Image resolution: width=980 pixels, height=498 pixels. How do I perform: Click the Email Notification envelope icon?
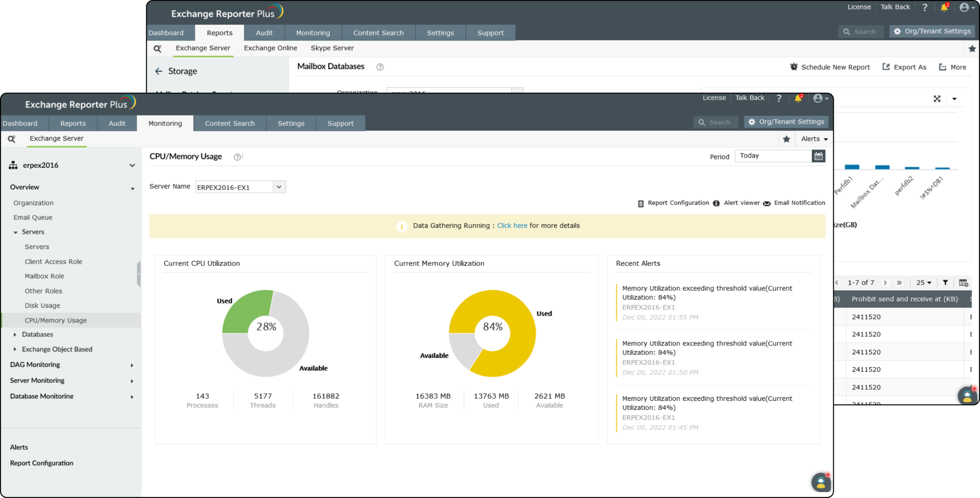767,203
